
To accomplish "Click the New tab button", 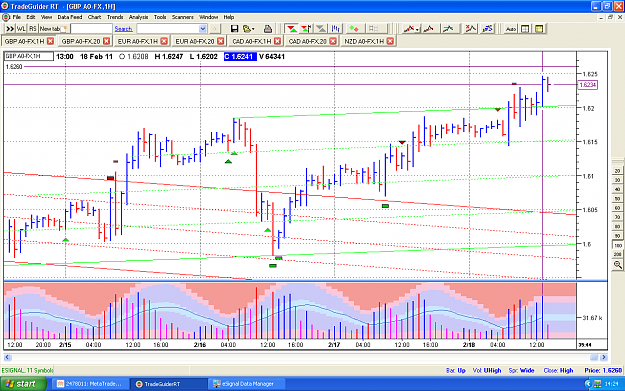I will point(53,29).
